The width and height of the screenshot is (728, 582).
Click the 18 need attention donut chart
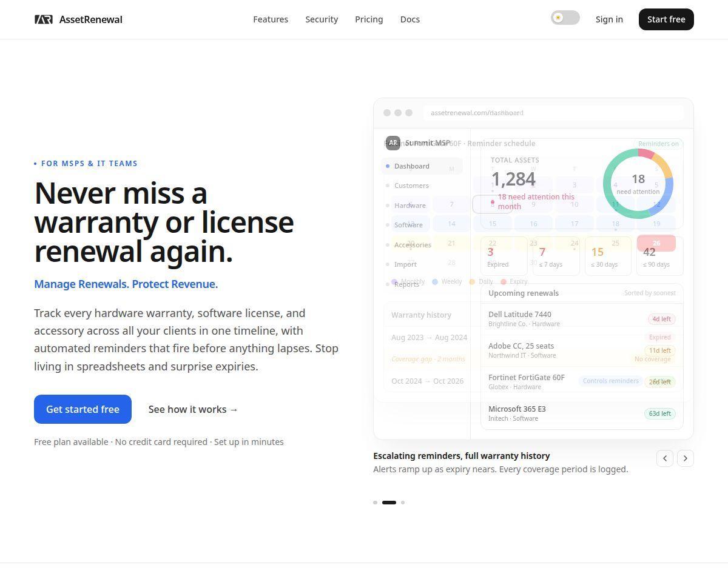click(638, 184)
